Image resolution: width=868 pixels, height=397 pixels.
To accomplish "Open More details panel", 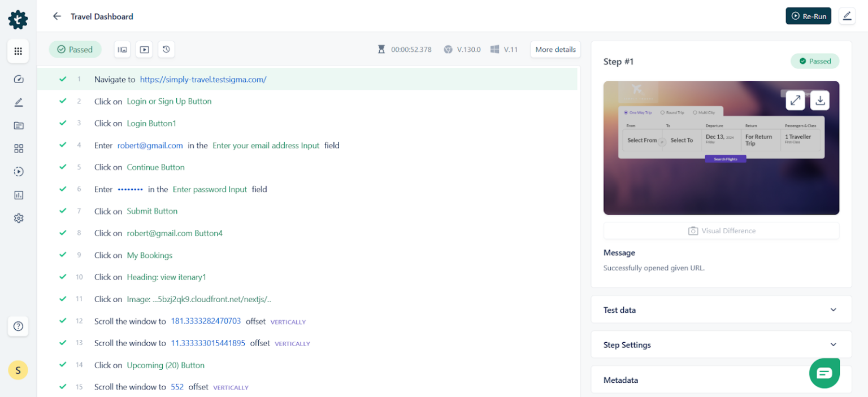I will pos(555,49).
